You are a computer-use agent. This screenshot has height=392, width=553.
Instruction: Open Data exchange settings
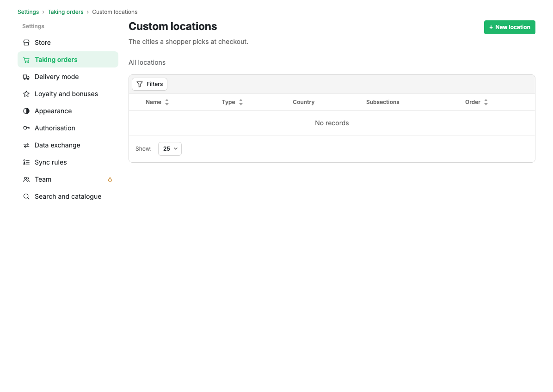coord(68,145)
